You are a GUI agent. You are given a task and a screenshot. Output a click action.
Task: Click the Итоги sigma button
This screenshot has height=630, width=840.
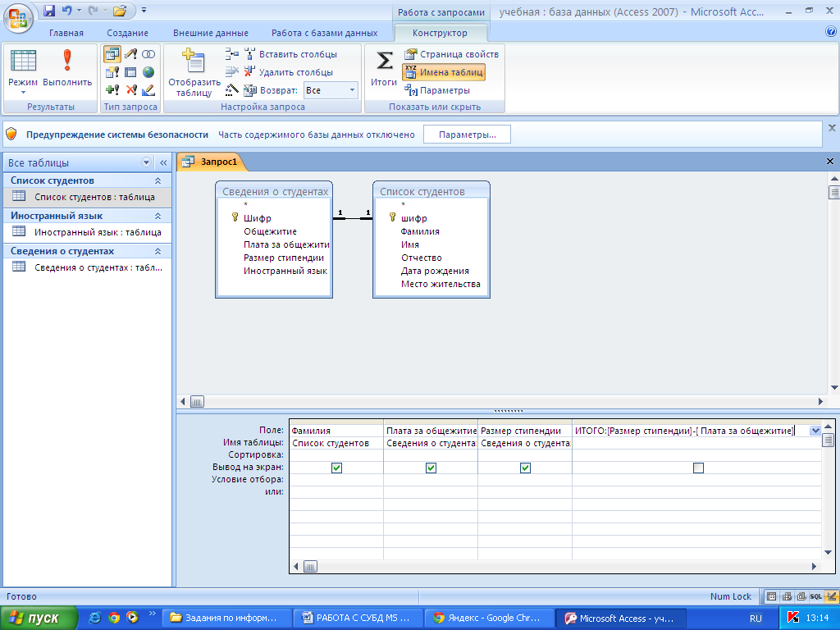coord(384,68)
